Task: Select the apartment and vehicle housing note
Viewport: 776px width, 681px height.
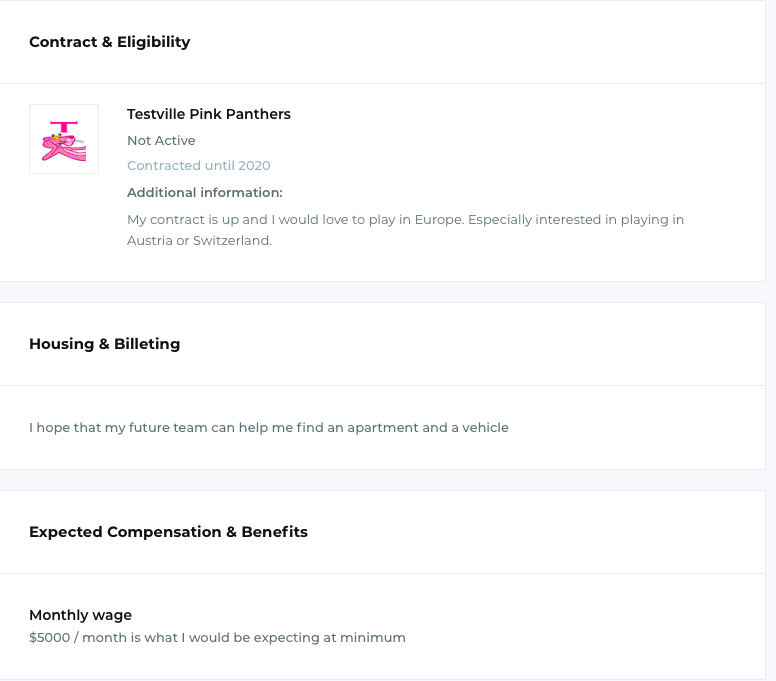Action: pos(269,427)
